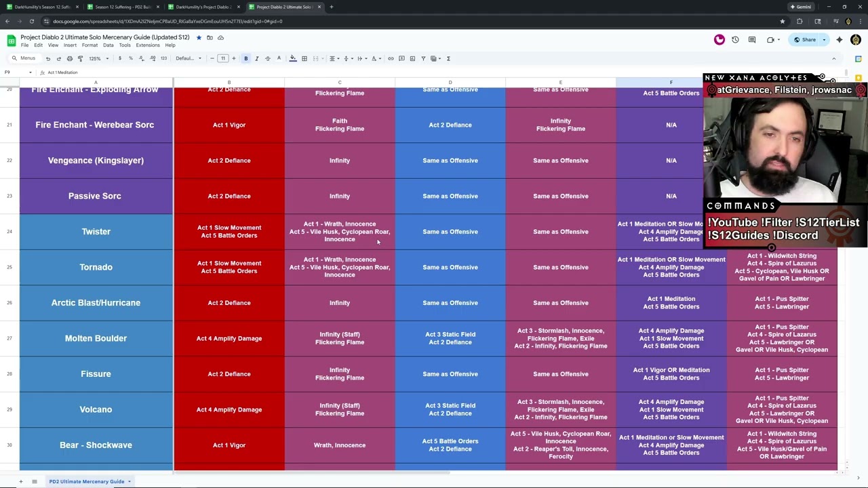Open the filter views dropdown
The height and width of the screenshot is (488, 868).
point(435,58)
